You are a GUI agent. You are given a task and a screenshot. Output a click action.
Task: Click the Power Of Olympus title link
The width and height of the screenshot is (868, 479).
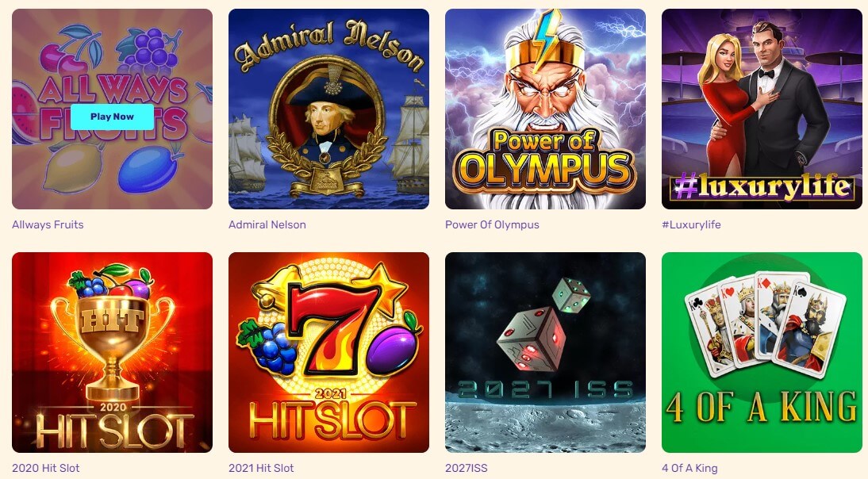pyautogui.click(x=492, y=224)
